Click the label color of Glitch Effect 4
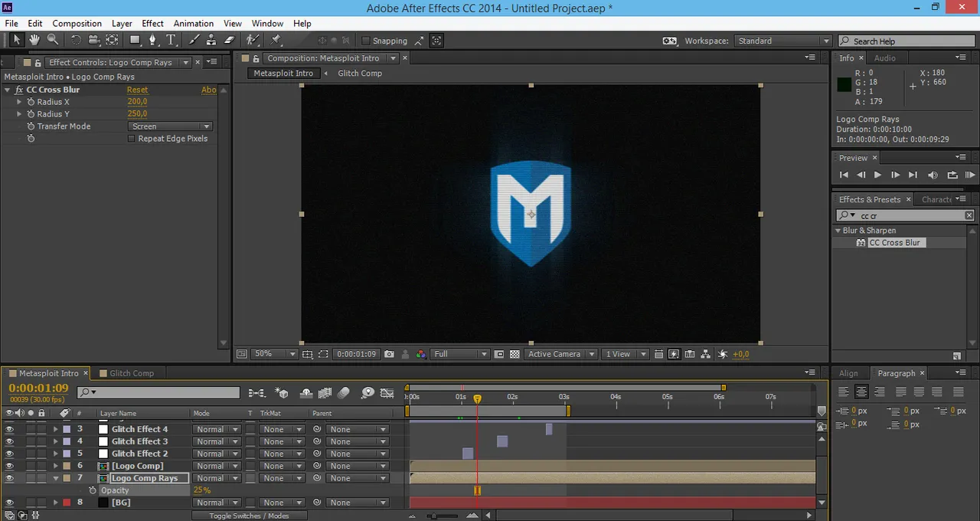 pyautogui.click(x=67, y=429)
